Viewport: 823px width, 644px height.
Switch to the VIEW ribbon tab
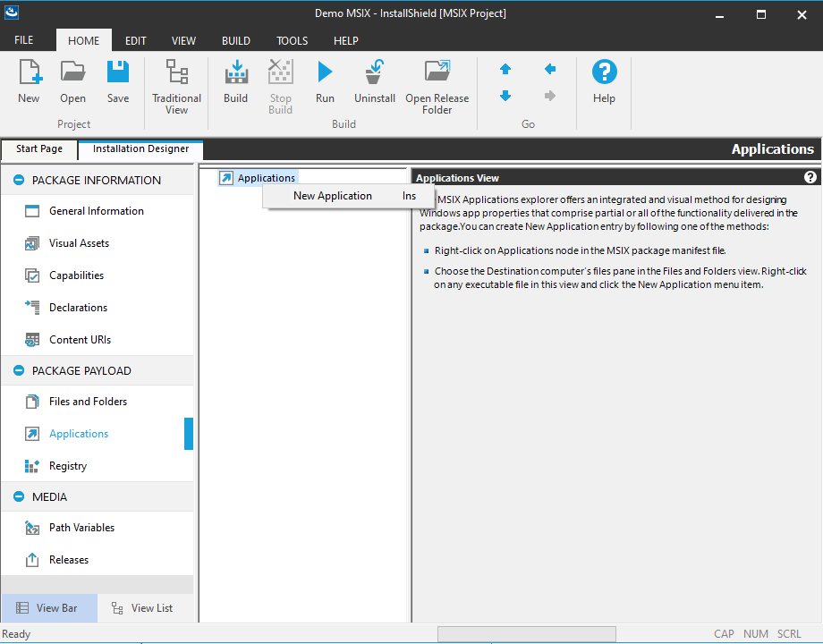tap(183, 40)
